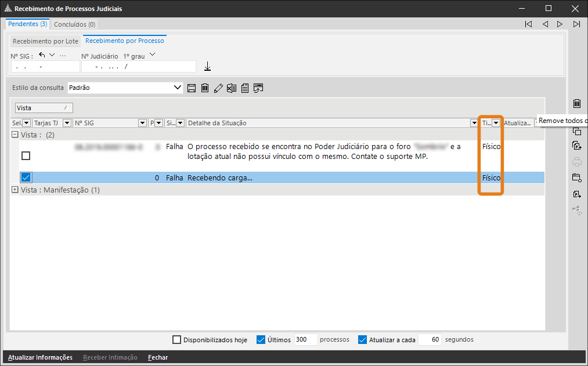Click the Receber Intimação button
This screenshot has height=366, width=588.
click(x=110, y=357)
